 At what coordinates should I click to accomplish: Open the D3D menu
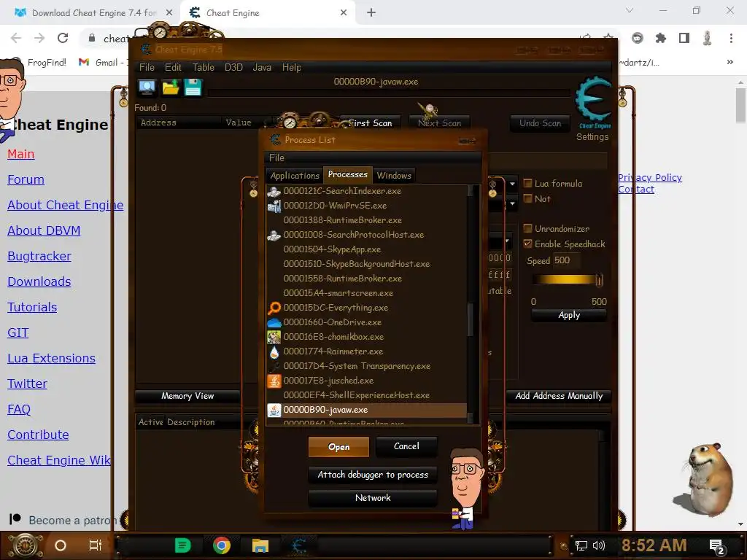click(233, 68)
